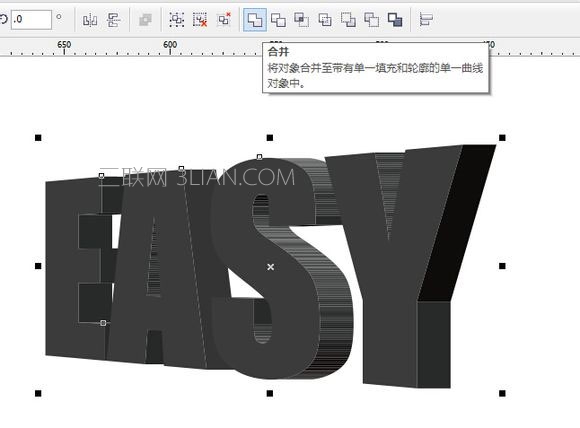This screenshot has width=580, height=428.
Task: Click the greyed-out Combine icon
Action: coord(145,20)
